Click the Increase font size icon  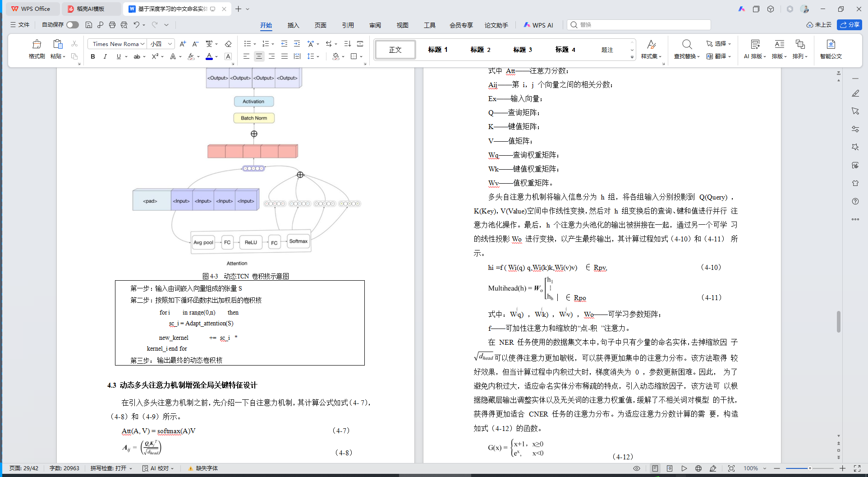tap(183, 44)
